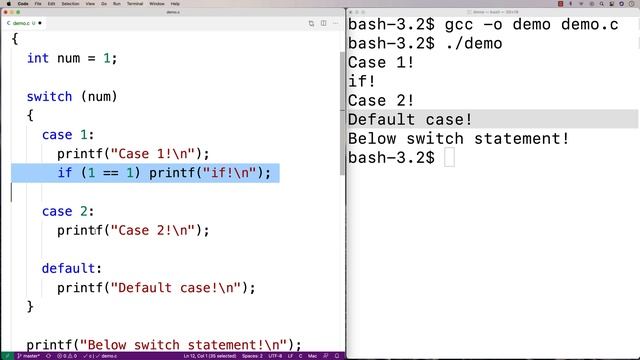Image resolution: width=640 pixels, height=360 pixels.
Task: Click the Mac configuration status item
Action: (x=312, y=356)
